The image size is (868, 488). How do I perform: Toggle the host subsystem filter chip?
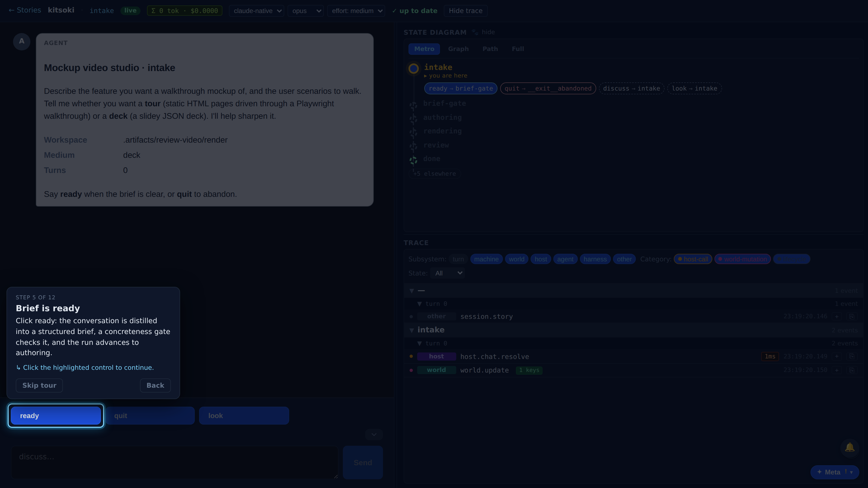(x=541, y=259)
